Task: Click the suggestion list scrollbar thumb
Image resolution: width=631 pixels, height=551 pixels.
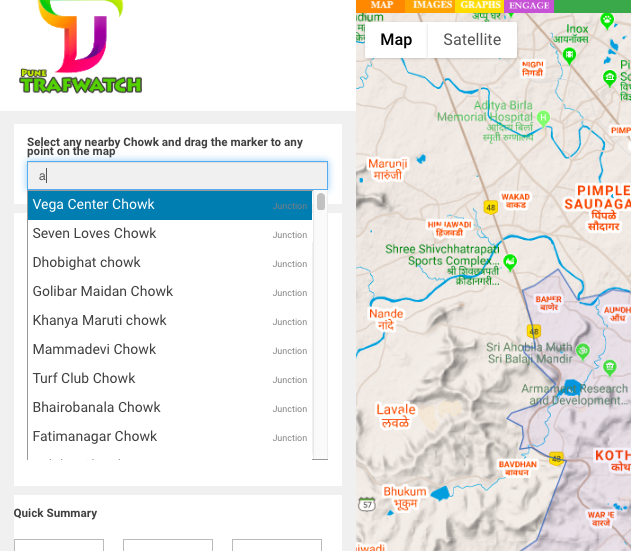Action: click(321, 202)
